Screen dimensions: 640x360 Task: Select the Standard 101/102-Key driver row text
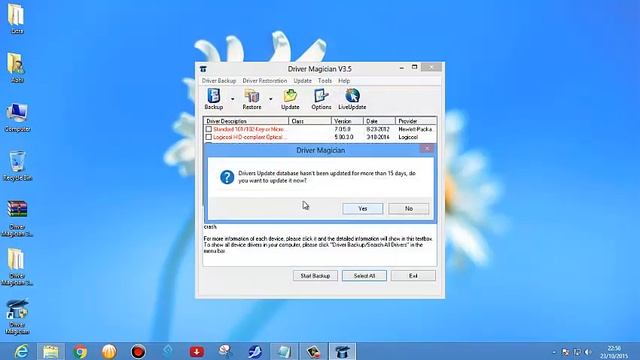point(248,129)
